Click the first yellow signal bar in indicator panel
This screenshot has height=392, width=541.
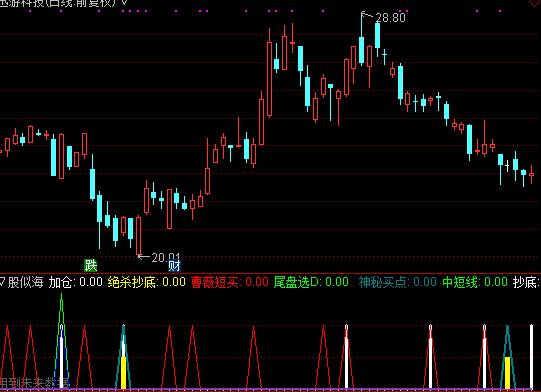tap(124, 373)
